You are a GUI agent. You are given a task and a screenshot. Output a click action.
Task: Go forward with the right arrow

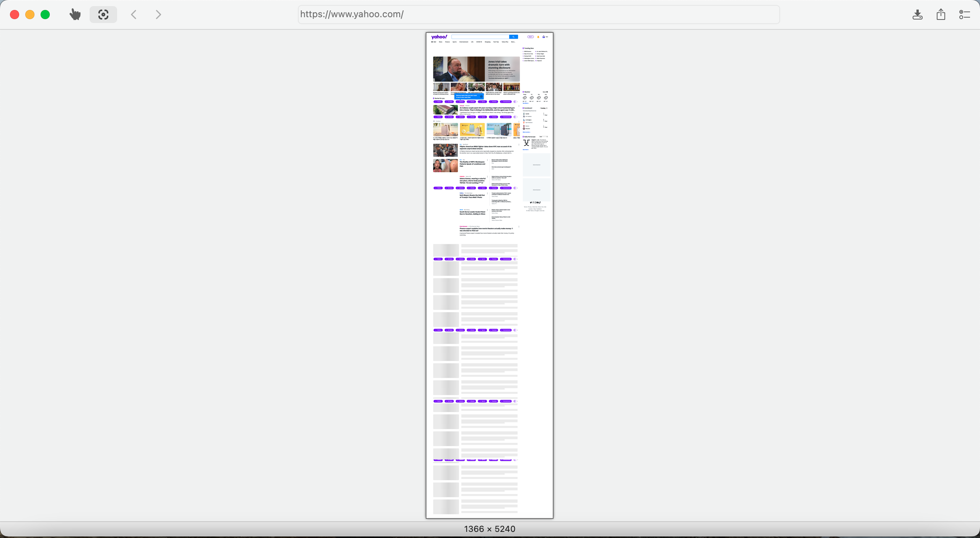(158, 15)
